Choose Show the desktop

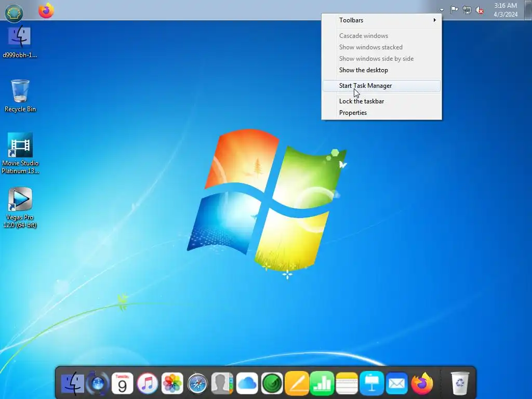coord(382,70)
